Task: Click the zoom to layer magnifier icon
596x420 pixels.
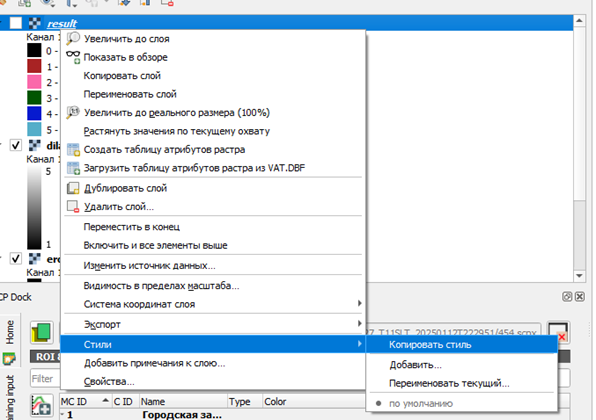Action: [73, 39]
